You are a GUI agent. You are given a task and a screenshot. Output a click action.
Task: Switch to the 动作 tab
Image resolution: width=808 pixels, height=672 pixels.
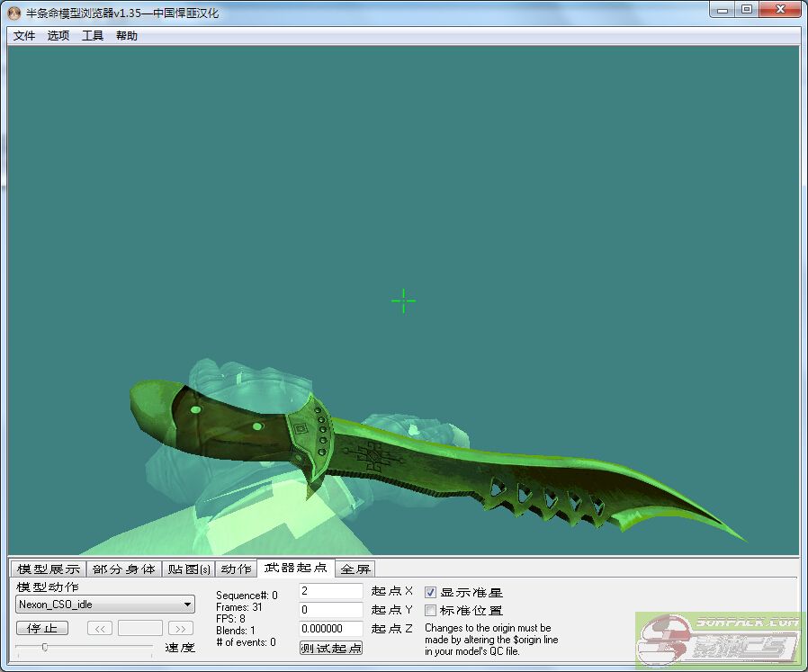click(x=237, y=569)
